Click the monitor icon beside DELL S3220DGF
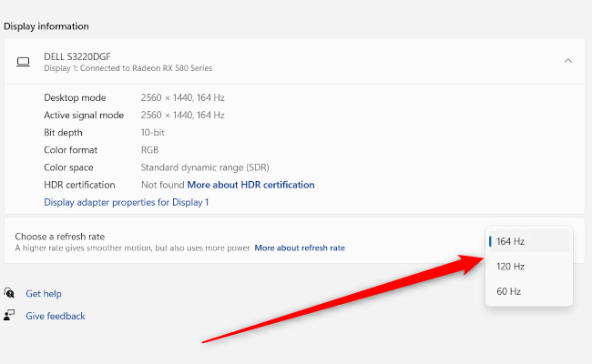Screen dimensions: 592x364 [x=23, y=62]
